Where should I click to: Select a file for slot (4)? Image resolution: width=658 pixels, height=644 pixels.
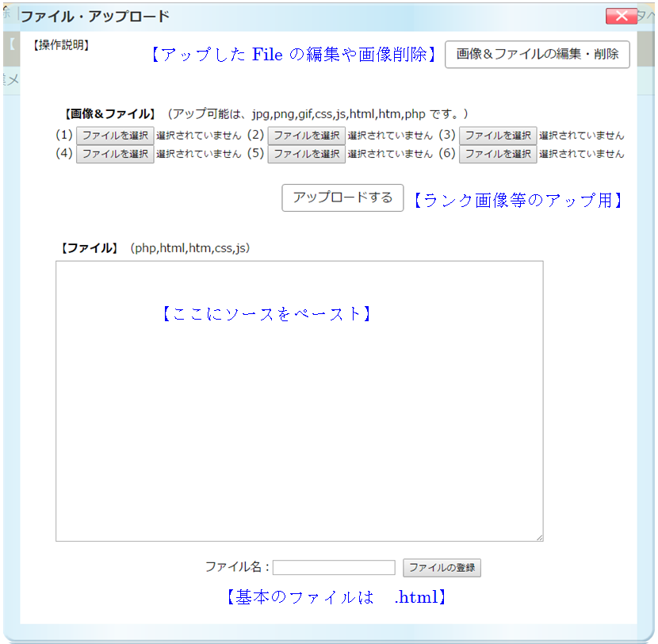(115, 154)
